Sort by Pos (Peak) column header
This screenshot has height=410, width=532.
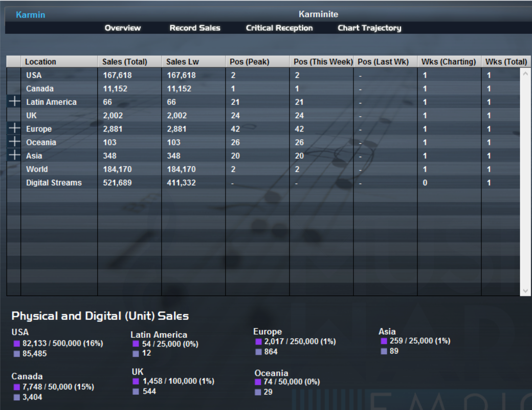coord(257,62)
